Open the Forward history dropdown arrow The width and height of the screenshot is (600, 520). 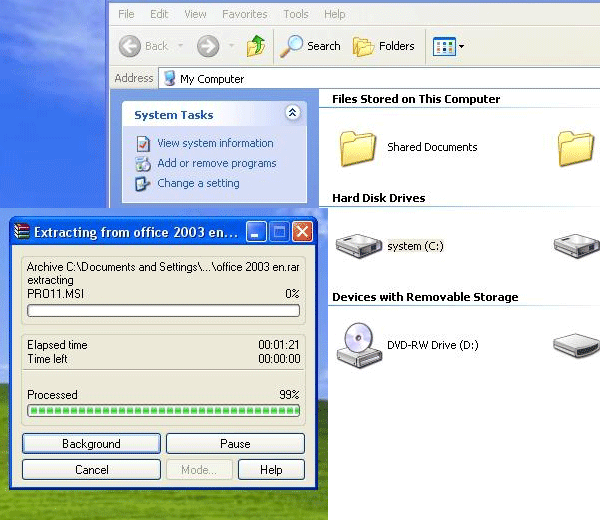pos(231,46)
